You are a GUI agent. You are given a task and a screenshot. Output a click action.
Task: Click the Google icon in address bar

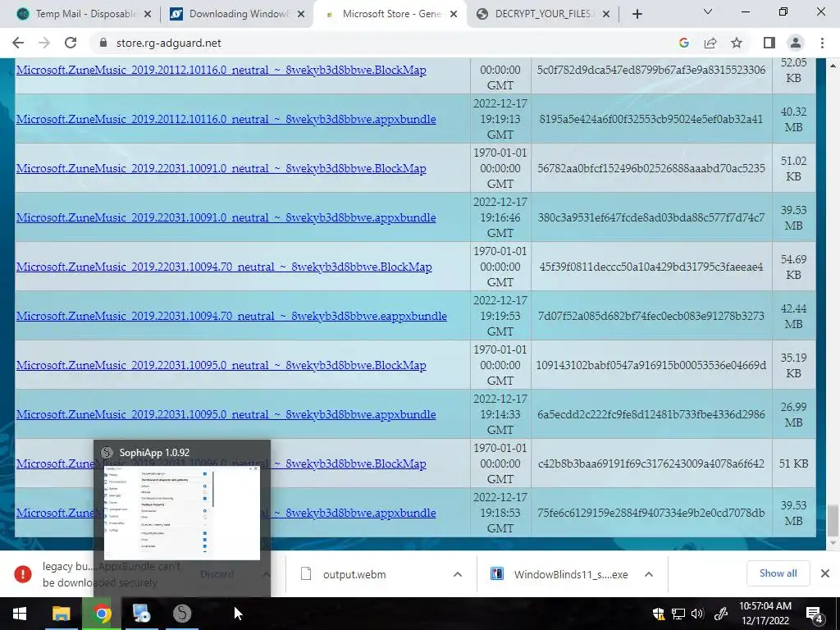(x=683, y=43)
